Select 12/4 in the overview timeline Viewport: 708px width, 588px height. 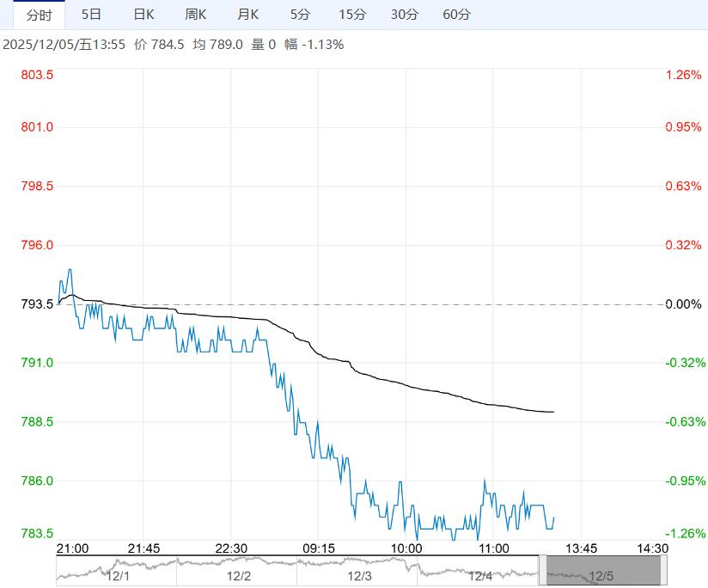pos(480,575)
